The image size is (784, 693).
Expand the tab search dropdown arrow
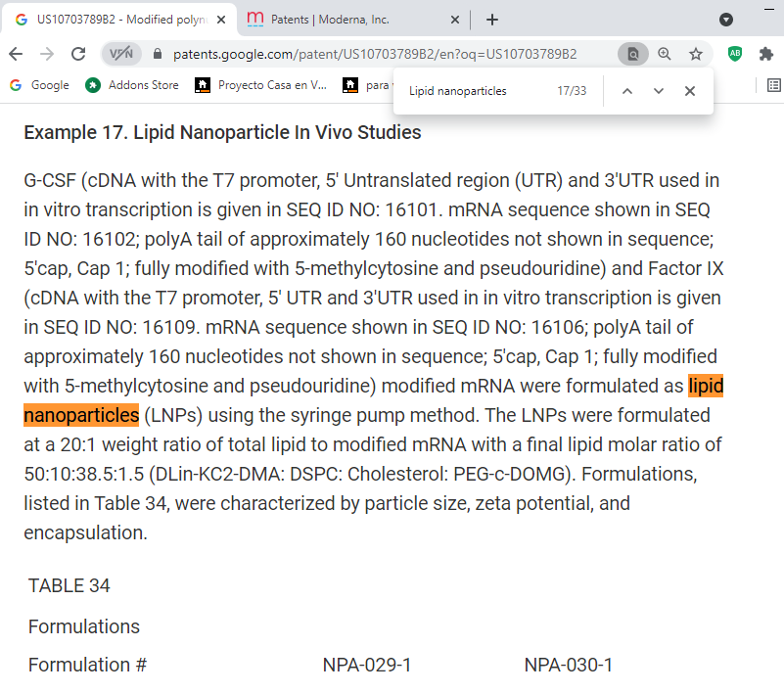point(726,20)
